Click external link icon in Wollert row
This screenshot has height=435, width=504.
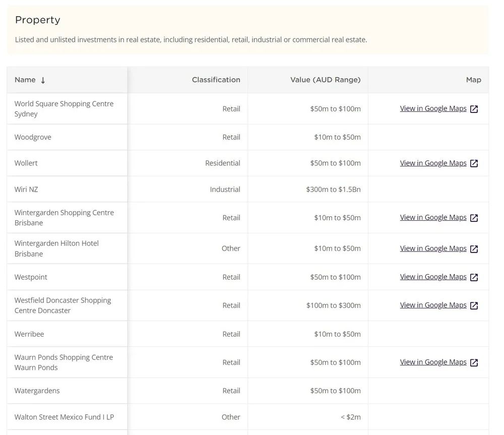click(x=474, y=163)
